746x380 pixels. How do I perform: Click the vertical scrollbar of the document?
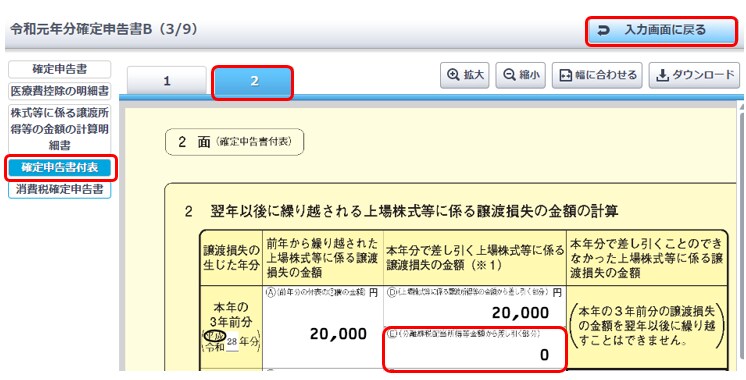tap(743, 238)
